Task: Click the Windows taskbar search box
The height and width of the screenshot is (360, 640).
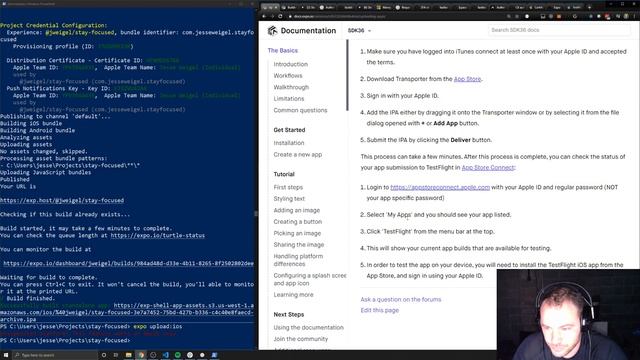Action: (55, 355)
